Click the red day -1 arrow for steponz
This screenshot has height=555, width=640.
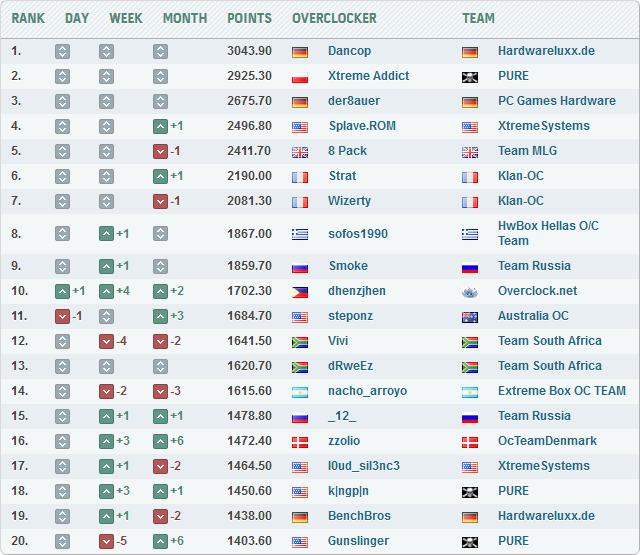pos(62,316)
